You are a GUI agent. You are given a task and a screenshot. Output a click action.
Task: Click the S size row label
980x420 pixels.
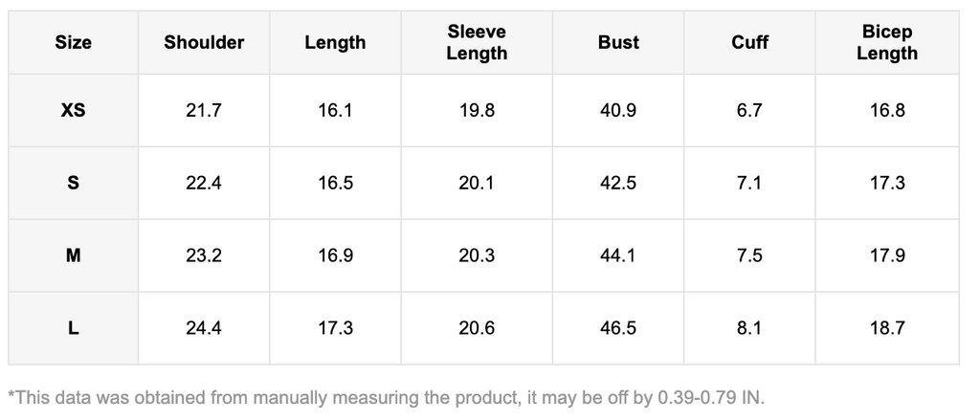click(74, 183)
